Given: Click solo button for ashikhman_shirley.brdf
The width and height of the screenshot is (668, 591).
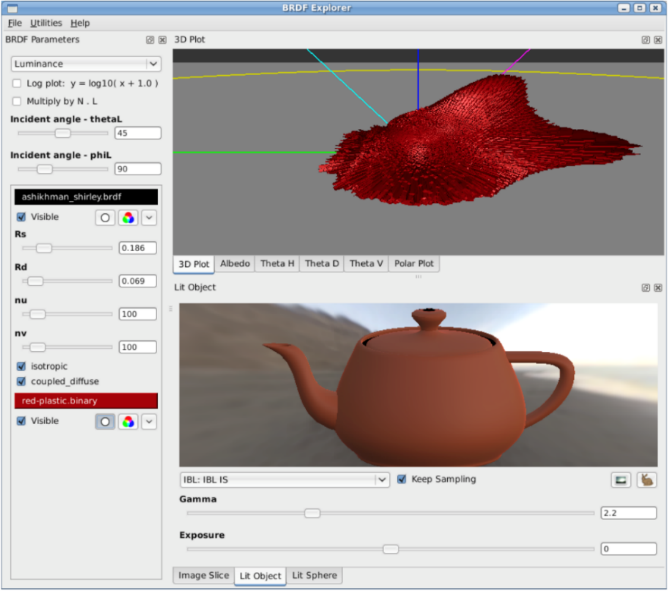Looking at the screenshot, I should 105,217.
